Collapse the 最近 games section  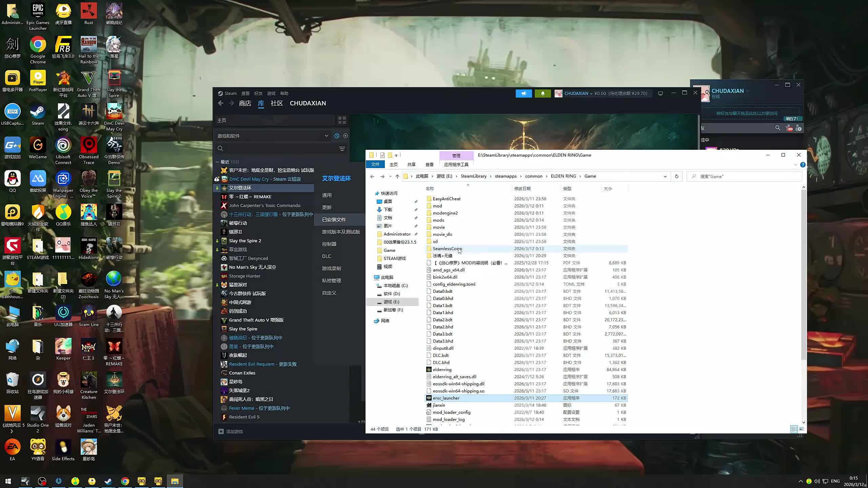click(217, 162)
